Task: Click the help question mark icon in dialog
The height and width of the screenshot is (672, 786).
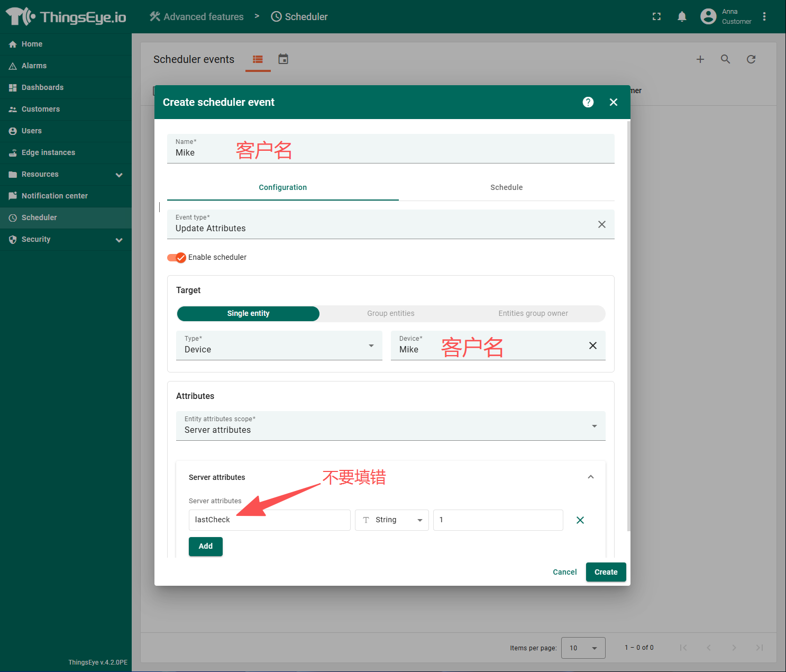Action: 588,102
